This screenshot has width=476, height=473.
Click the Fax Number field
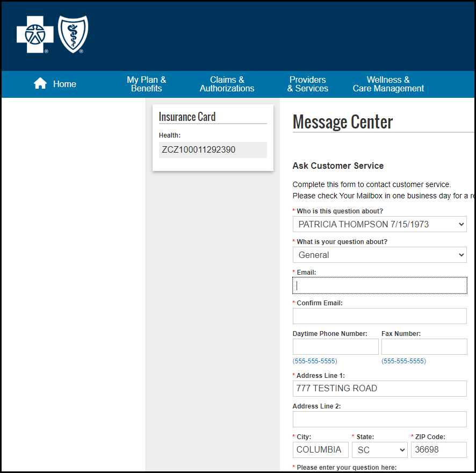pos(424,347)
